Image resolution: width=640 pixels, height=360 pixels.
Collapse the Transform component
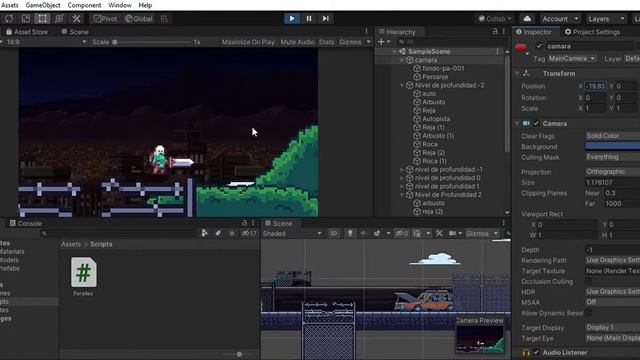(517, 73)
